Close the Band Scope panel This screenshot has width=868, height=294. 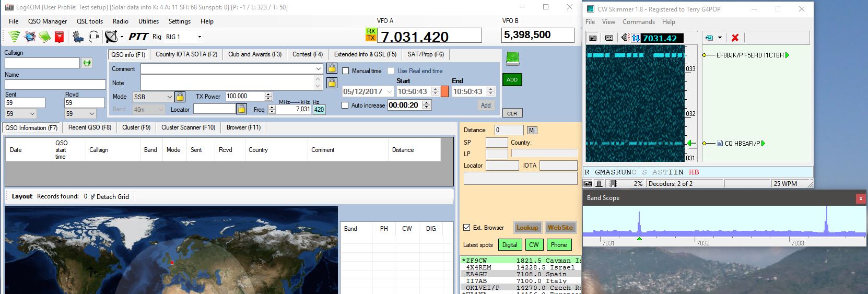coord(861,198)
